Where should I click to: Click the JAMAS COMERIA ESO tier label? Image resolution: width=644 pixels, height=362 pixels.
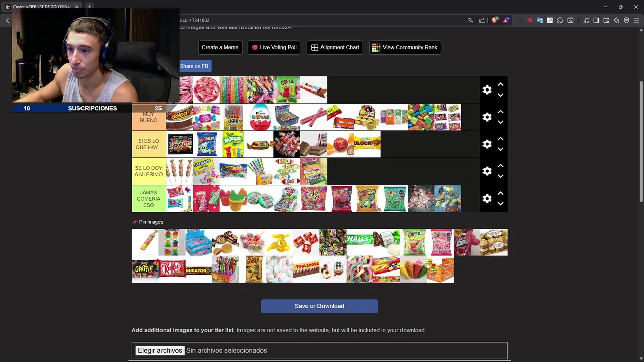148,199
